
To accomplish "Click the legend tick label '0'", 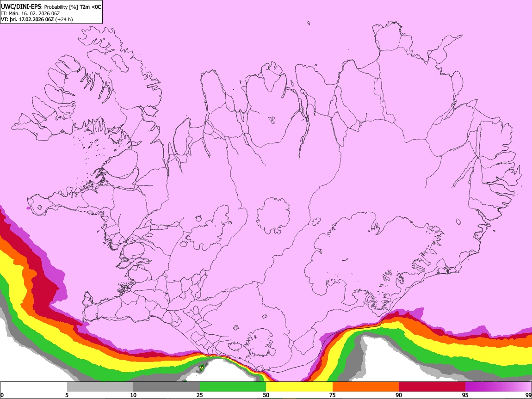I will click(2, 395).
